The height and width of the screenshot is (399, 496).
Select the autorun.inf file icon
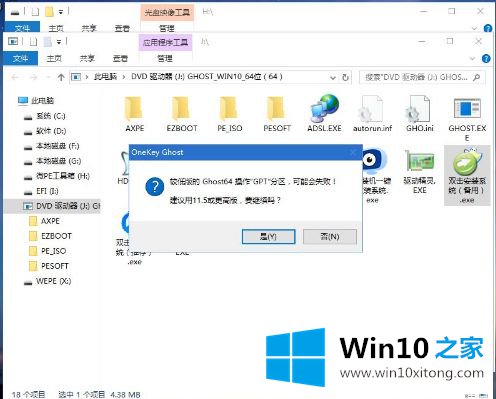pos(372,109)
